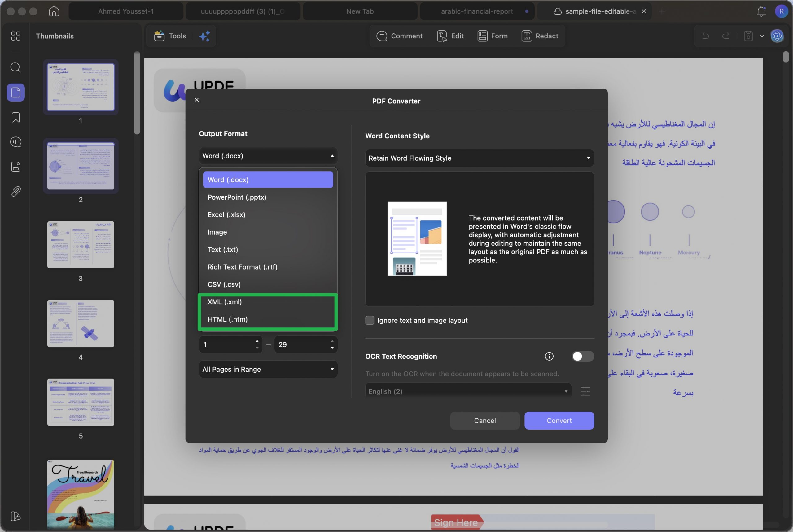Screen dimensions: 793x532
Task: Choose Excel (.xlsx) format
Action: (268, 215)
